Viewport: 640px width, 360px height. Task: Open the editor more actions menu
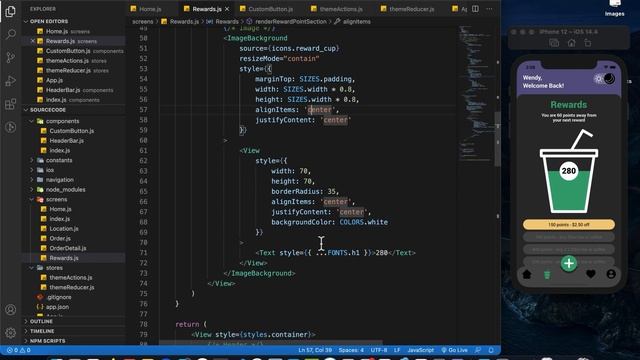489,9
